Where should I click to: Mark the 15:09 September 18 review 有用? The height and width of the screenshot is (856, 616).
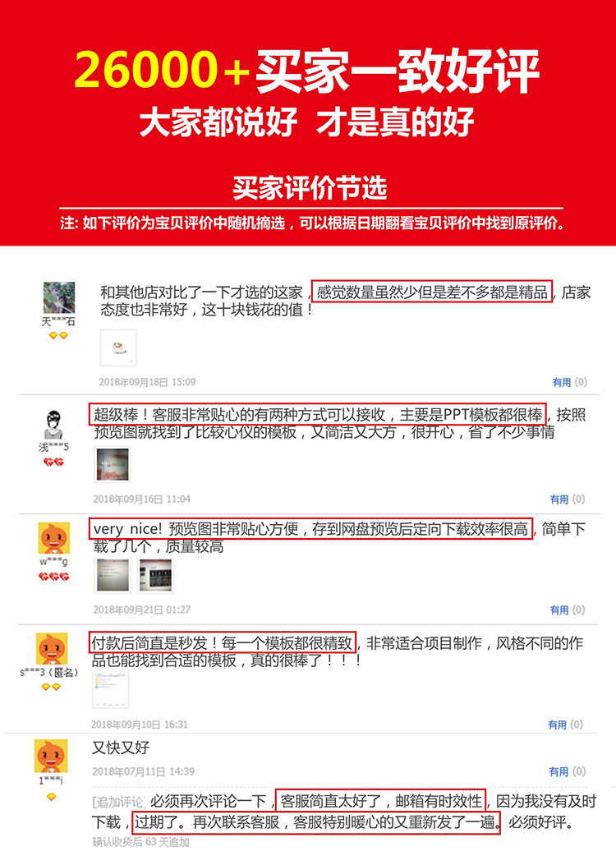click(x=562, y=382)
